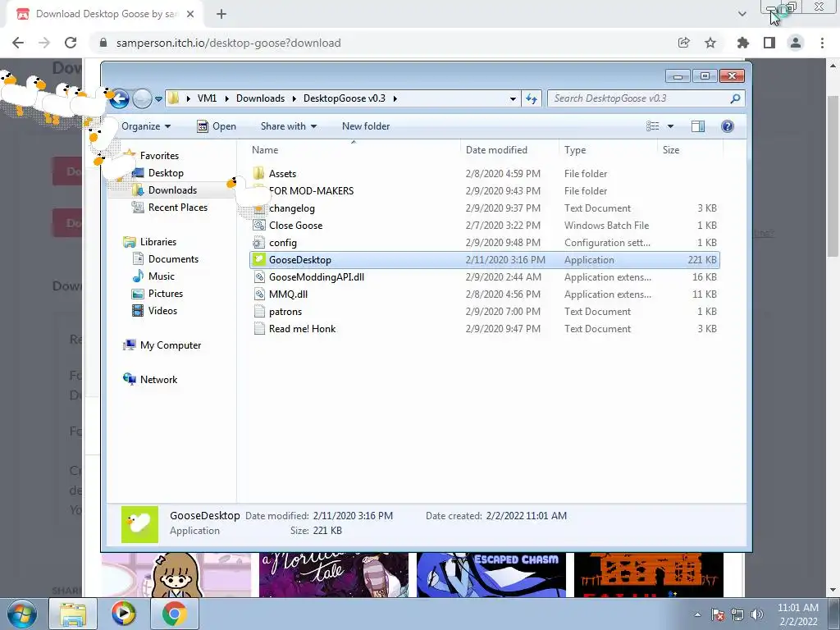Open Documents library
This screenshot has width=840, height=630.
pyautogui.click(x=173, y=258)
